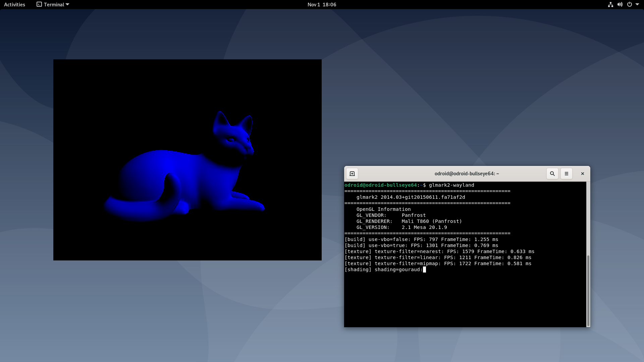Close the terminal window
Screen dimensions: 644x362
point(582,174)
